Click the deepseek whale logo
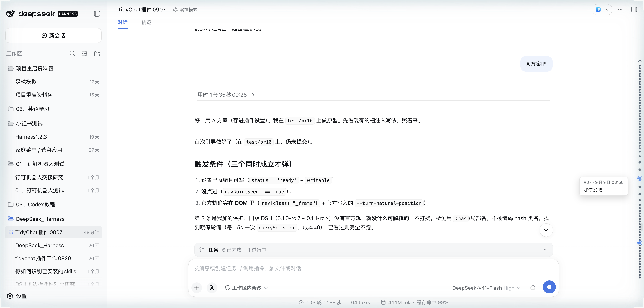Screen dimensions: 644x308 click(x=11, y=14)
